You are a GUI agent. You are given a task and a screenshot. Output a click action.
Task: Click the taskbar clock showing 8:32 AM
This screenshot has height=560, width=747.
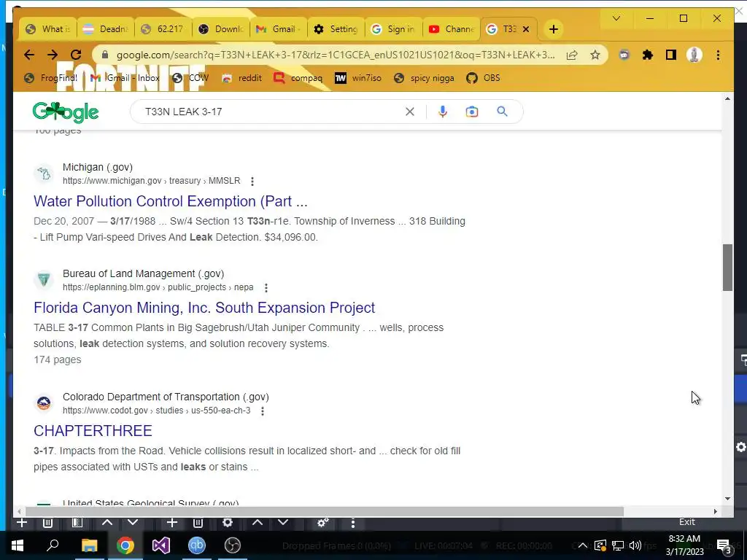(x=684, y=545)
